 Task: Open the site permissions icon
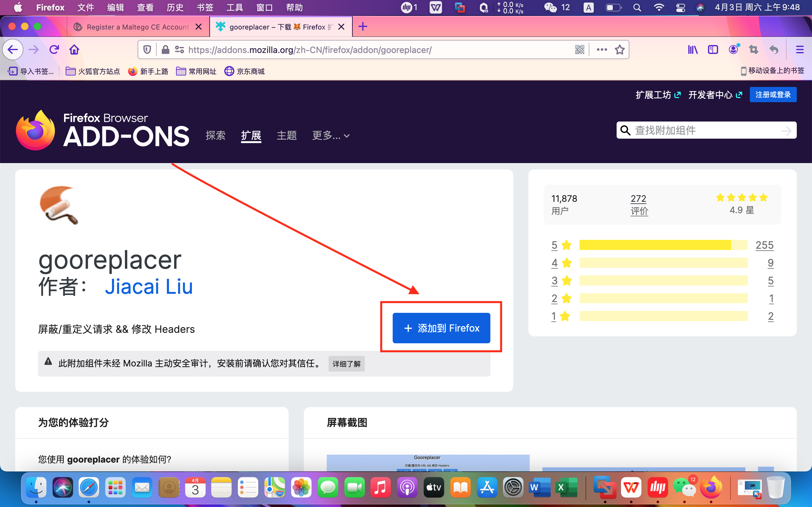(x=179, y=49)
